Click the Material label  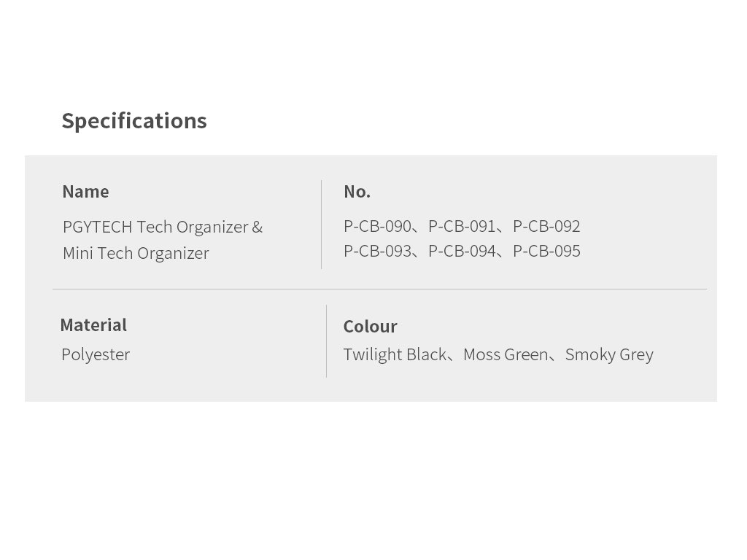(93, 325)
